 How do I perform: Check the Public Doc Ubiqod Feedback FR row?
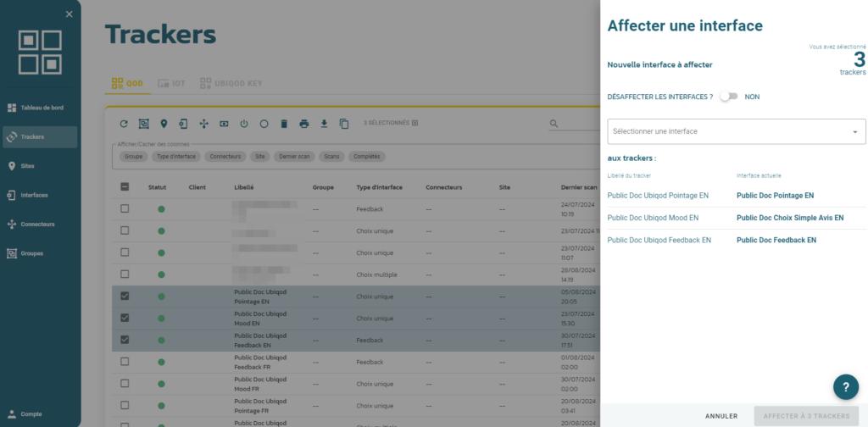click(x=125, y=361)
